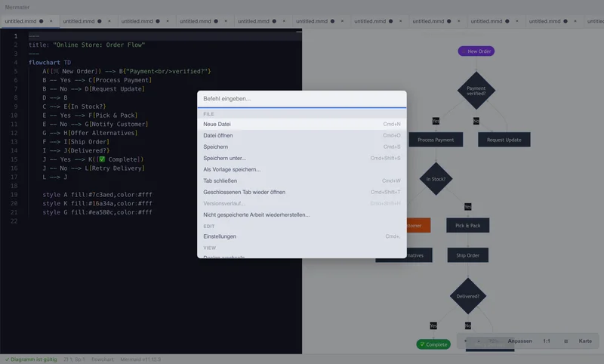Close the second untitled.mmd tab
Image resolution: width=604 pixels, height=364 pixels.
(109, 21)
